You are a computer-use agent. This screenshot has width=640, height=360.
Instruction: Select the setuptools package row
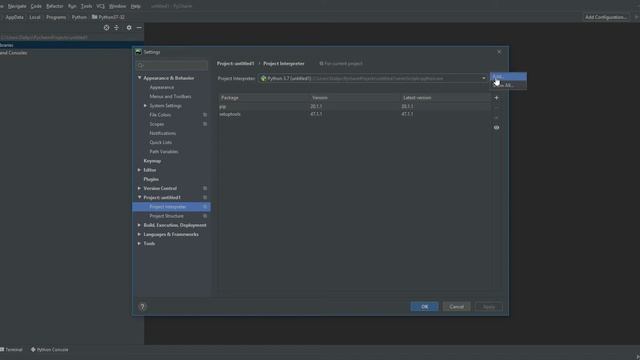tap(354, 114)
